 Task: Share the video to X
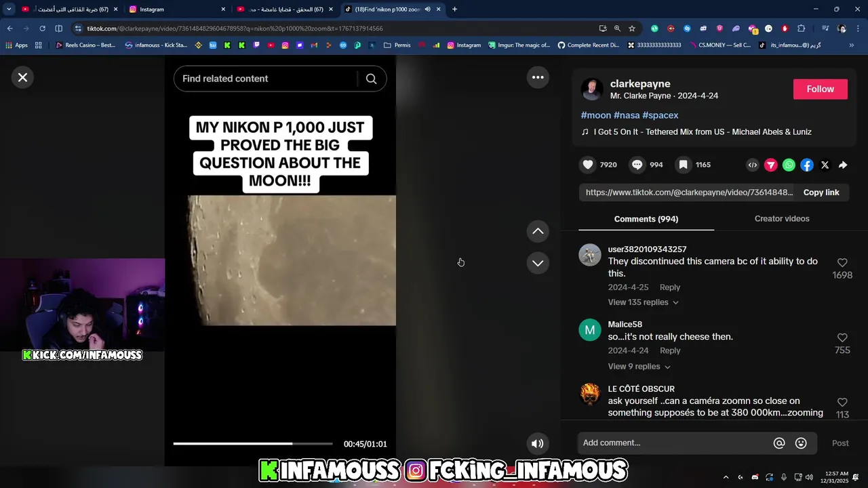825,165
